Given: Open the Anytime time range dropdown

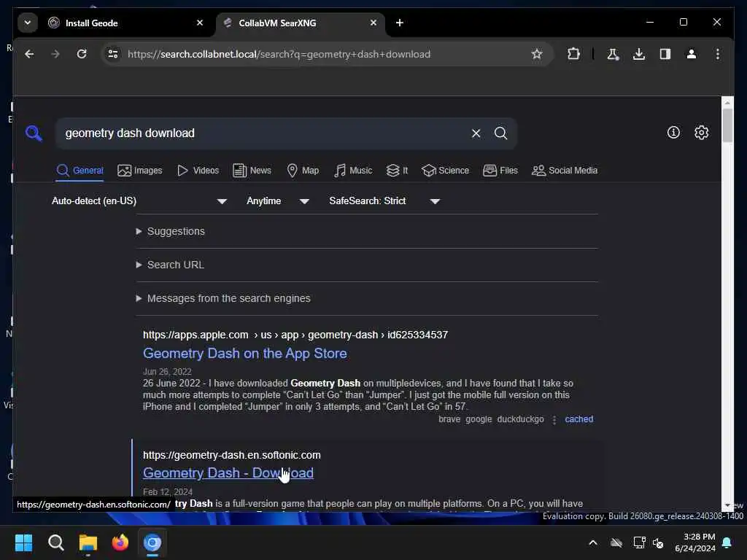Looking at the screenshot, I should click(278, 201).
